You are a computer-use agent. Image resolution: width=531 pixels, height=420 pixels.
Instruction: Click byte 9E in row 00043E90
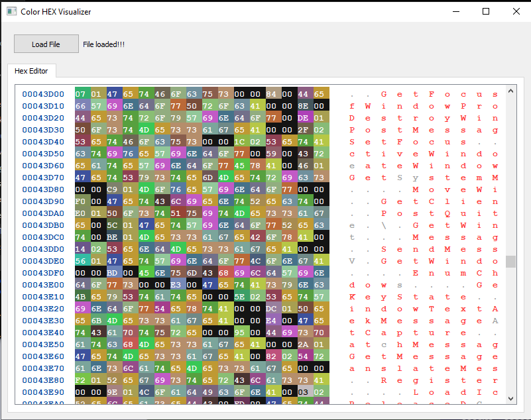(x=115, y=392)
